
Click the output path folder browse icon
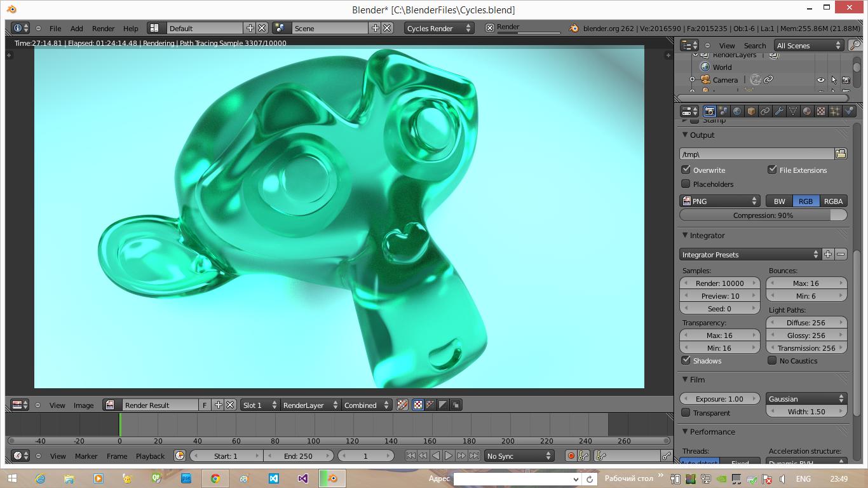point(841,154)
